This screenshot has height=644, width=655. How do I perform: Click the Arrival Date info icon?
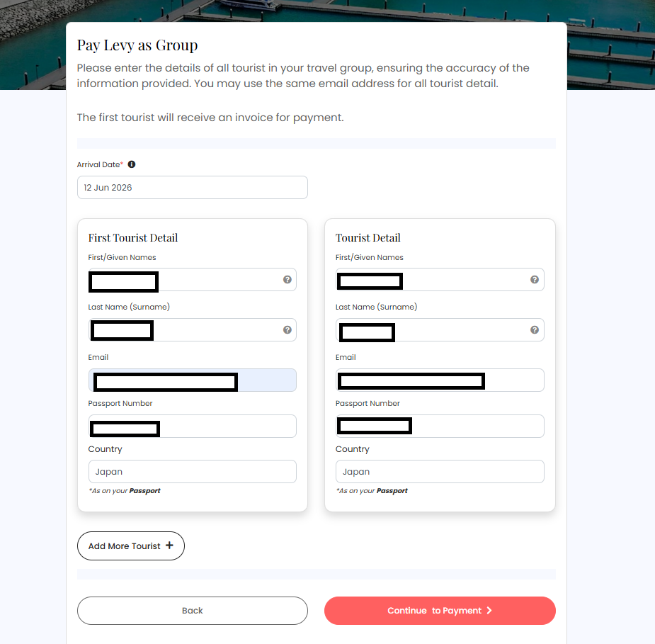pyautogui.click(x=132, y=164)
